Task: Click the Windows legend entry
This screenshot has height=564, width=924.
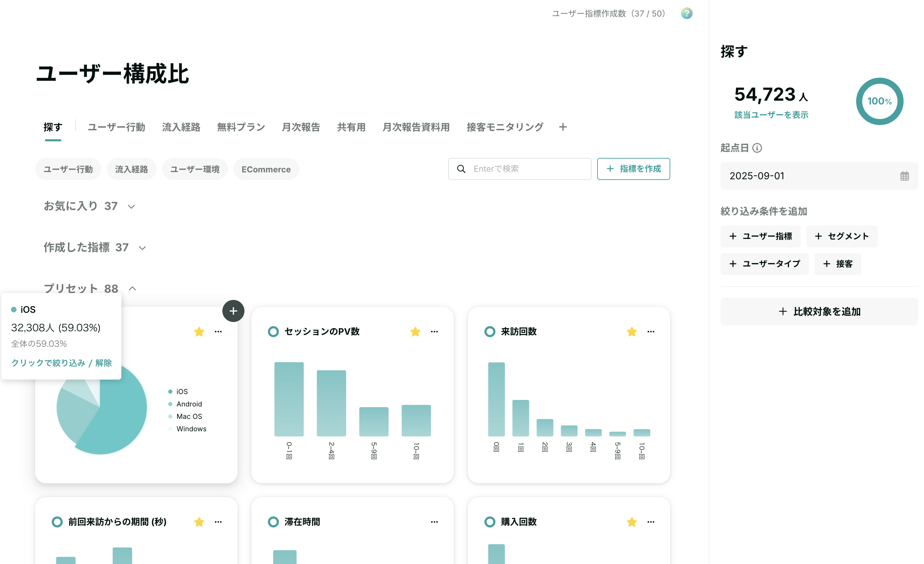Action: (187, 429)
